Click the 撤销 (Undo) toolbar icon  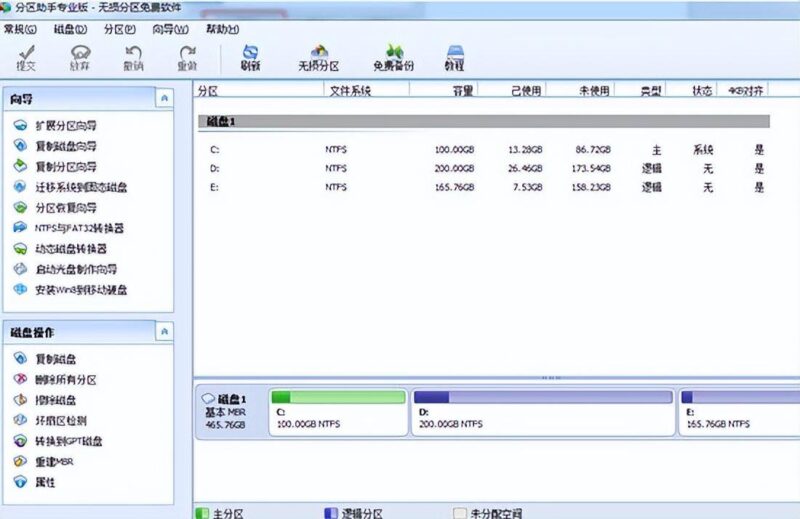[x=133, y=57]
